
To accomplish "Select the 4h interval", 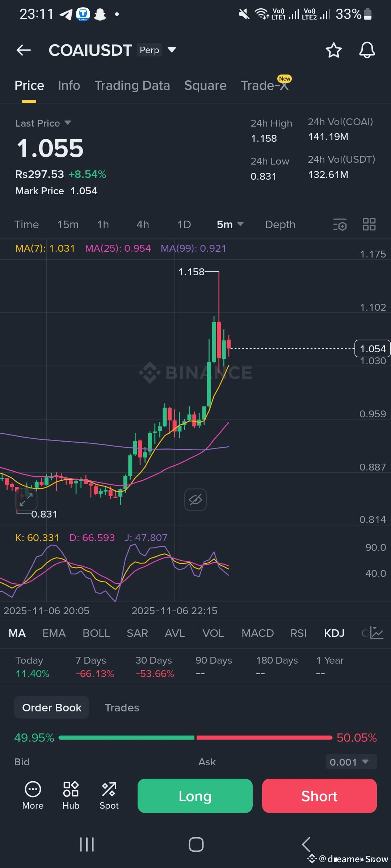I will [x=143, y=225].
